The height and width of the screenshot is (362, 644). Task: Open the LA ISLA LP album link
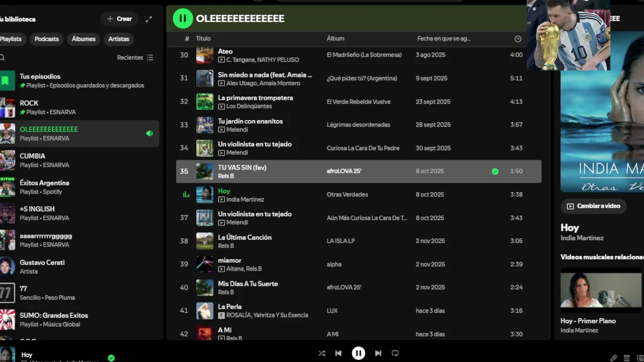click(341, 241)
